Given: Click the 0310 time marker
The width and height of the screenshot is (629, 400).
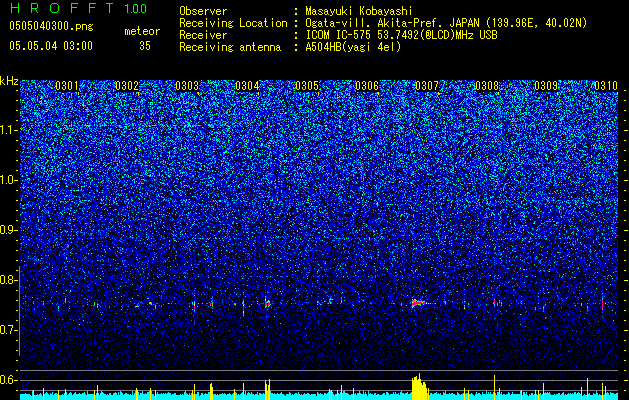Looking at the screenshot, I should click(606, 86).
